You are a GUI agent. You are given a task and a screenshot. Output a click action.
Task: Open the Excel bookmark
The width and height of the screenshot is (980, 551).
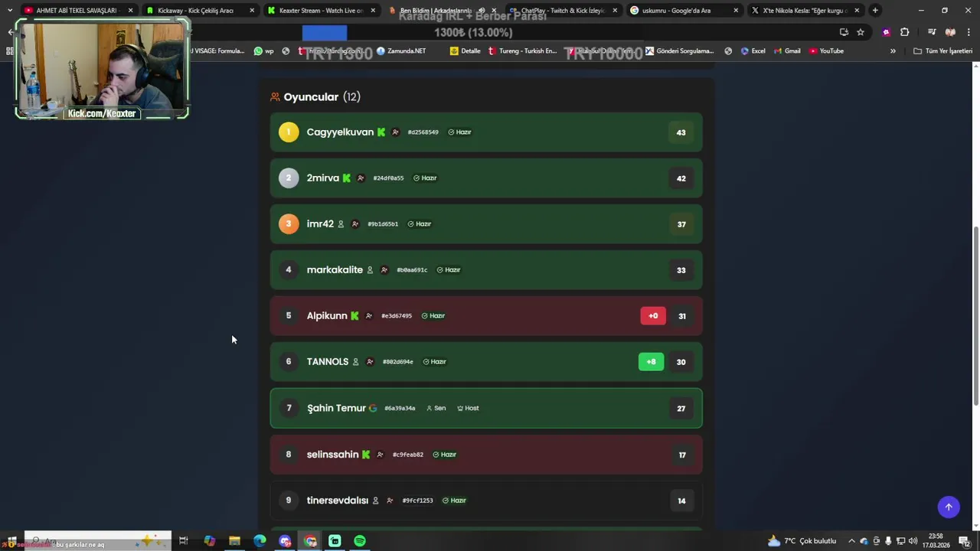pos(753,51)
